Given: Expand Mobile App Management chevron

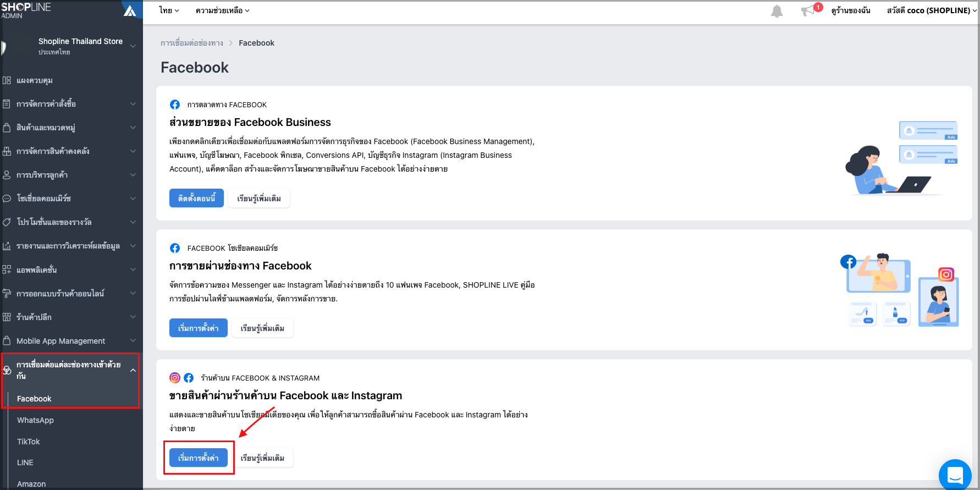Looking at the screenshot, I should click(133, 341).
